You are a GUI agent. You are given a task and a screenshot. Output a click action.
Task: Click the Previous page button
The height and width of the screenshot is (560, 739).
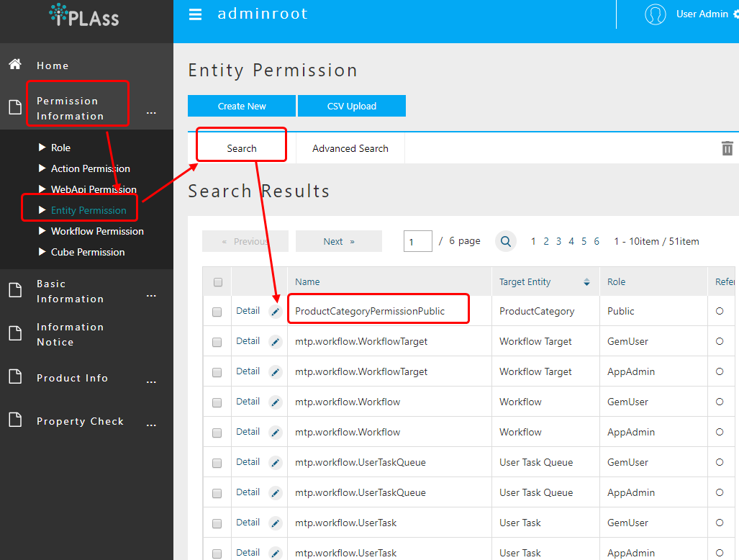[x=245, y=241]
